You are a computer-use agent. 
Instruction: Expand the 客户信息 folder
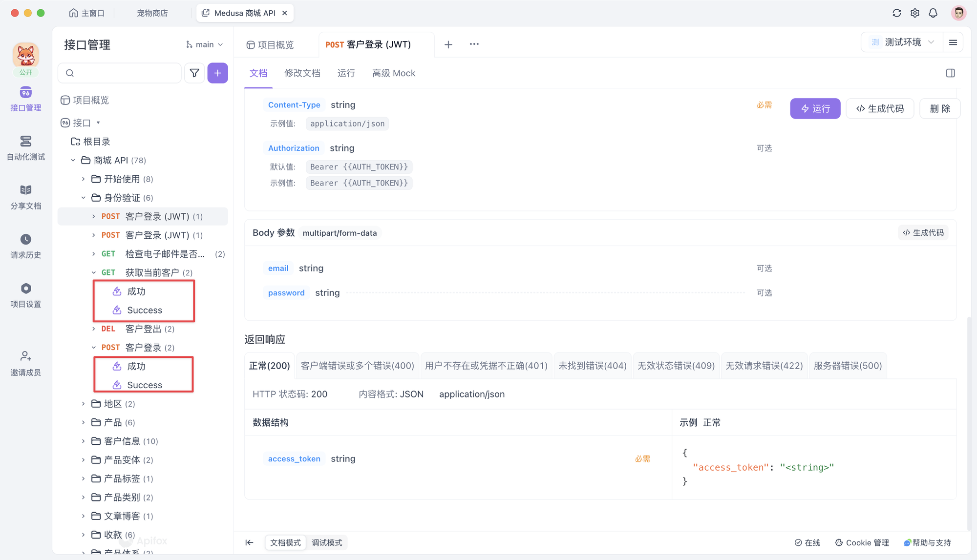pos(83,441)
